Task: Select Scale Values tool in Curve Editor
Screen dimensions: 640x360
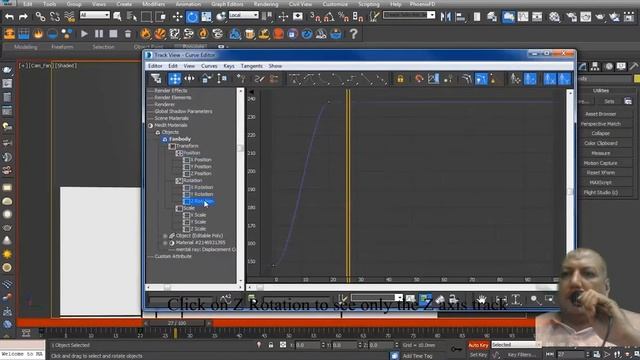Action: 222,78
